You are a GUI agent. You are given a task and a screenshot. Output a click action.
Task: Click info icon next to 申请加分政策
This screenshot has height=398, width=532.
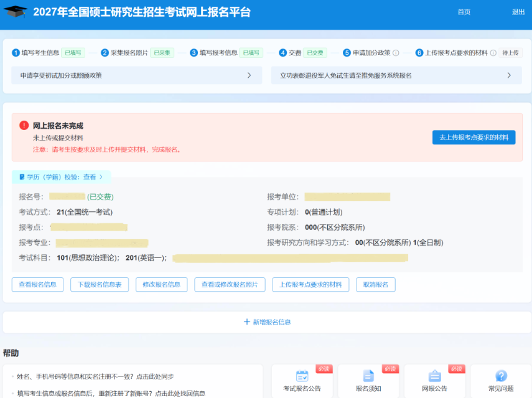click(x=396, y=53)
